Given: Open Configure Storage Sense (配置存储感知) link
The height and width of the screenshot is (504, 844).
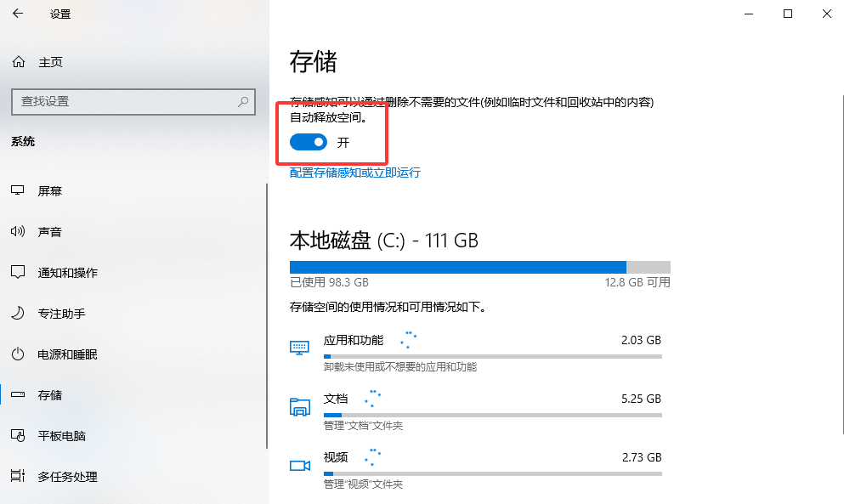Looking at the screenshot, I should tap(355, 173).
